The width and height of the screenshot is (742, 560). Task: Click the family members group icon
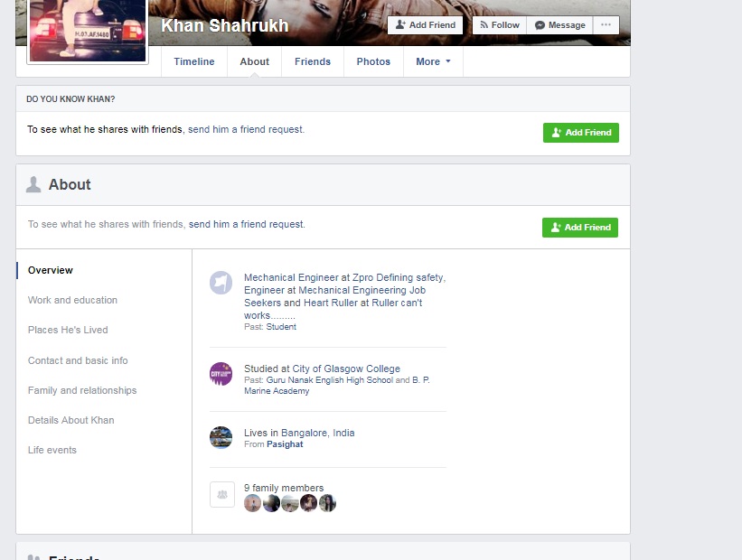click(222, 495)
